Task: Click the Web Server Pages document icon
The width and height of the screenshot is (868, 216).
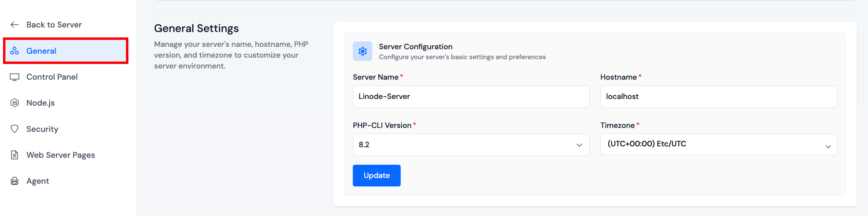Action: (14, 155)
